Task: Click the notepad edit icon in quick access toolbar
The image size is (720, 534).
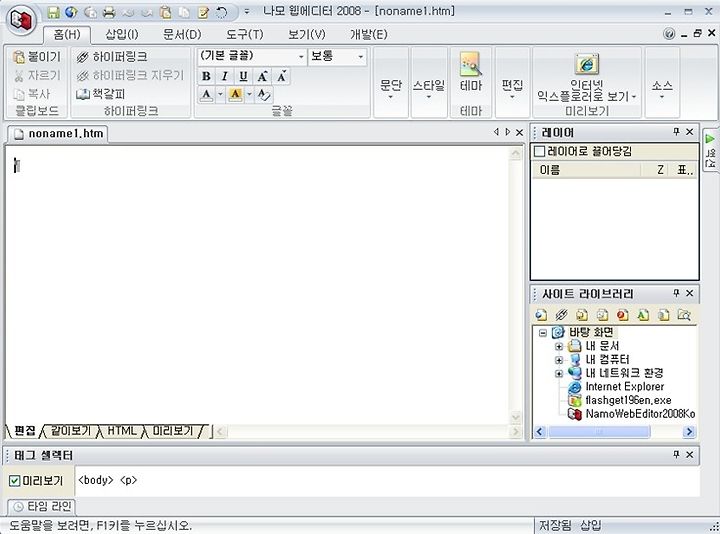Action: click(203, 12)
